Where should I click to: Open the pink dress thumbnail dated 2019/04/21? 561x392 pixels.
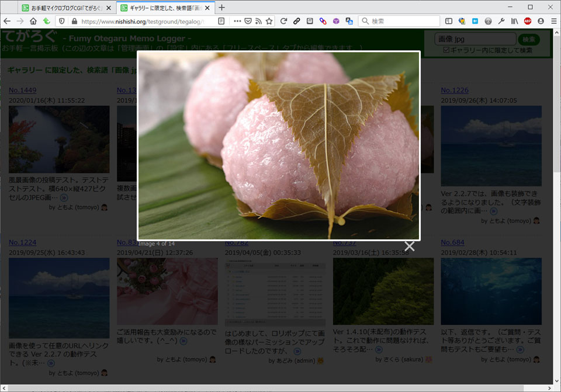pos(167,291)
